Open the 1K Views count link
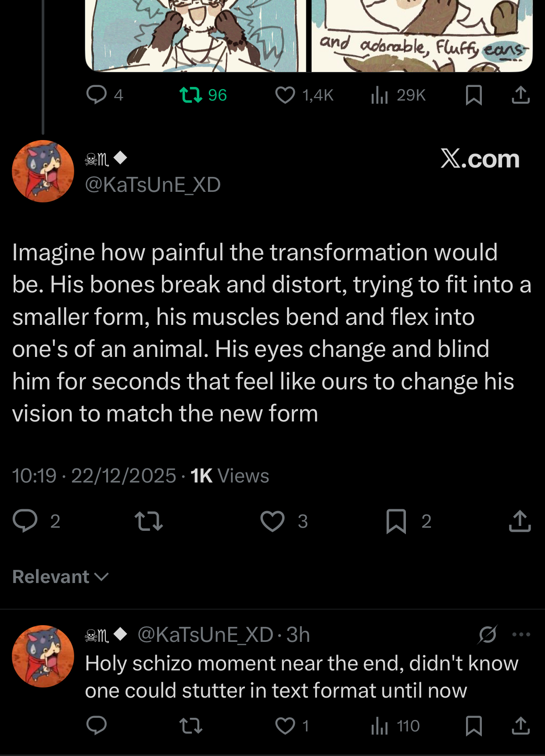The width and height of the screenshot is (545, 756). point(229,476)
